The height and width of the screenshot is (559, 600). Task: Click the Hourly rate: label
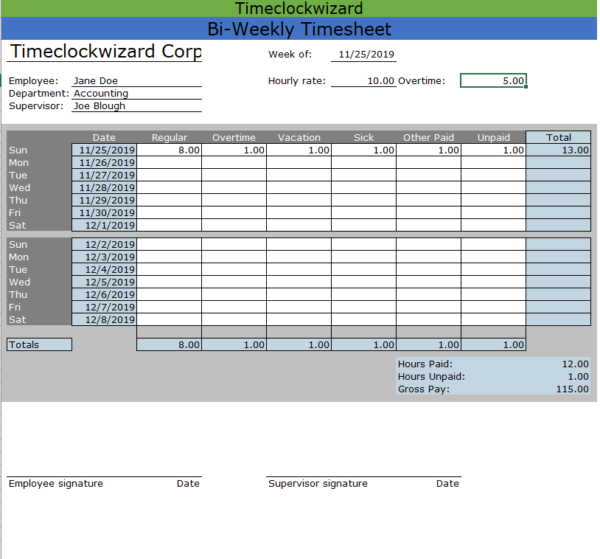[297, 81]
